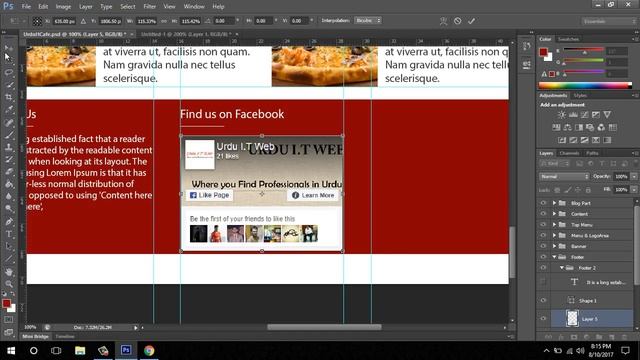Pick a color from the spectrum ramp
The width and height of the screenshot is (640, 360).
pos(585,85)
